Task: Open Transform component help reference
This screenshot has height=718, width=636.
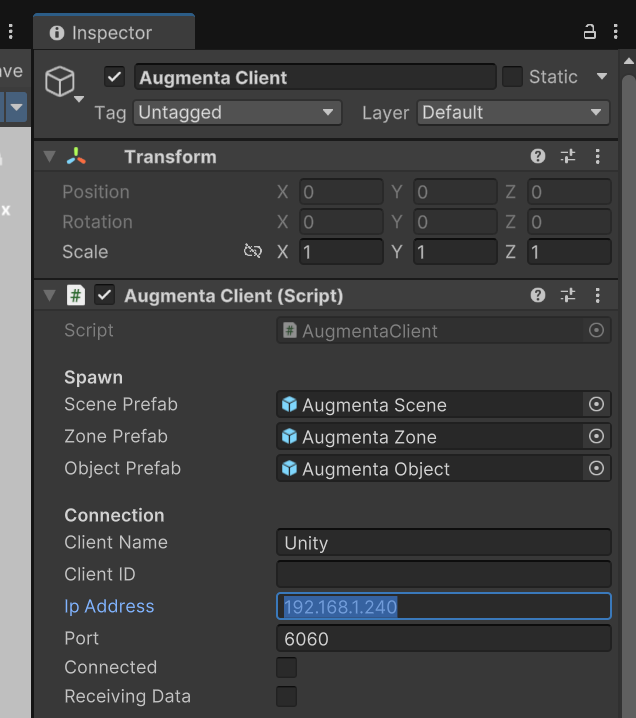Action: tap(538, 157)
